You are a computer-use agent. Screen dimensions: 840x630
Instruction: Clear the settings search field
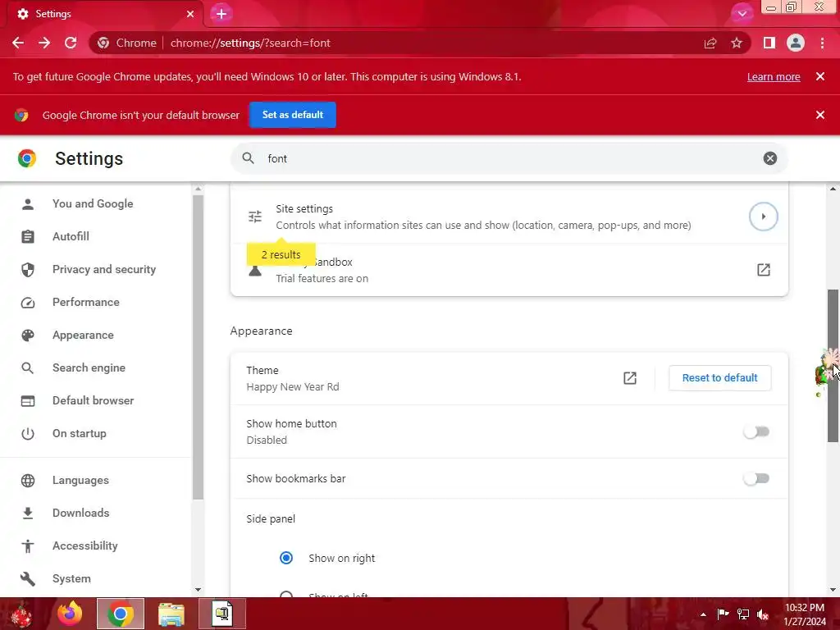(x=769, y=158)
